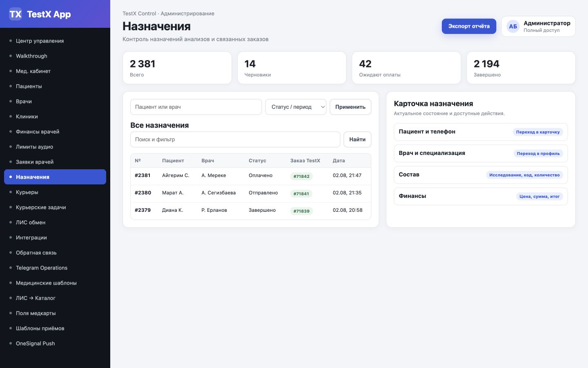Click the Завершено 2 194 card
The width and height of the screenshot is (588, 368).
(521, 68)
